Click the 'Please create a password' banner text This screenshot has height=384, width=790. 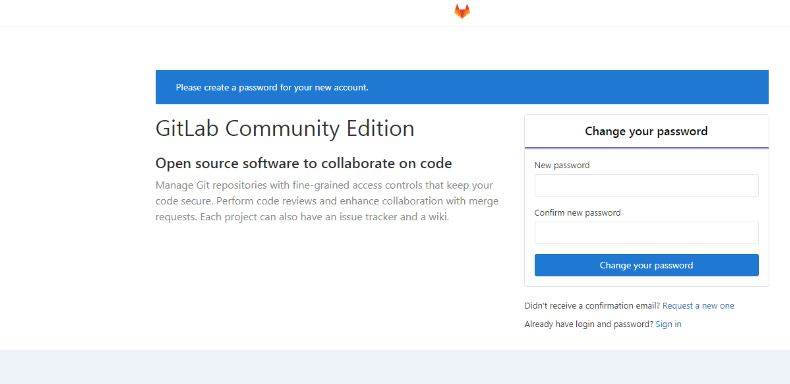(x=272, y=88)
